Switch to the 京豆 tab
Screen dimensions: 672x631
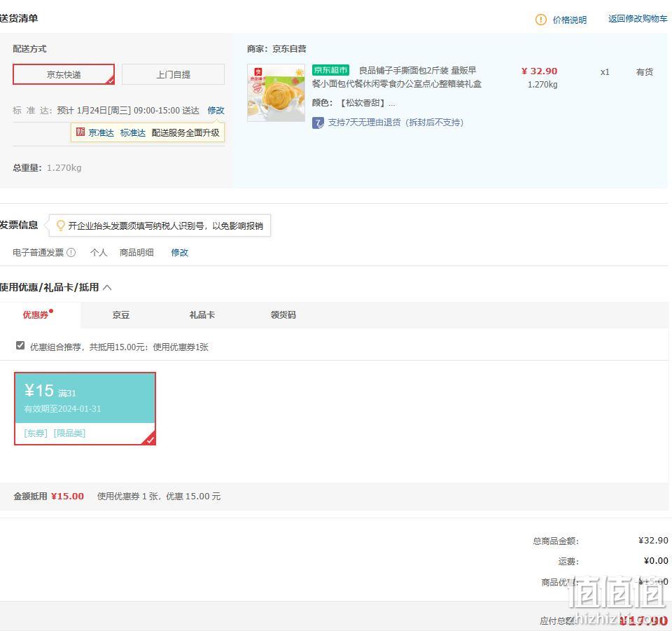[121, 315]
